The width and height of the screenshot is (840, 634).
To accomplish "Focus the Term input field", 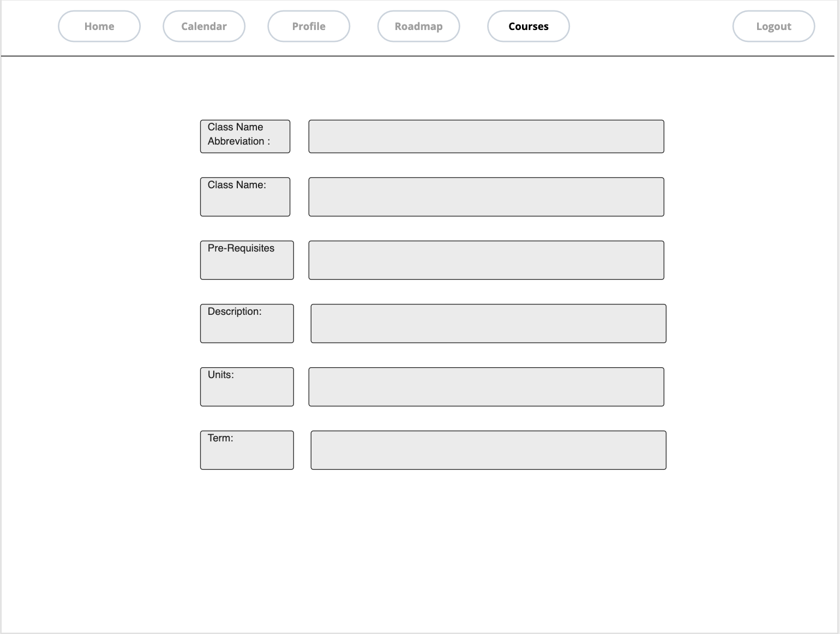I will click(489, 450).
